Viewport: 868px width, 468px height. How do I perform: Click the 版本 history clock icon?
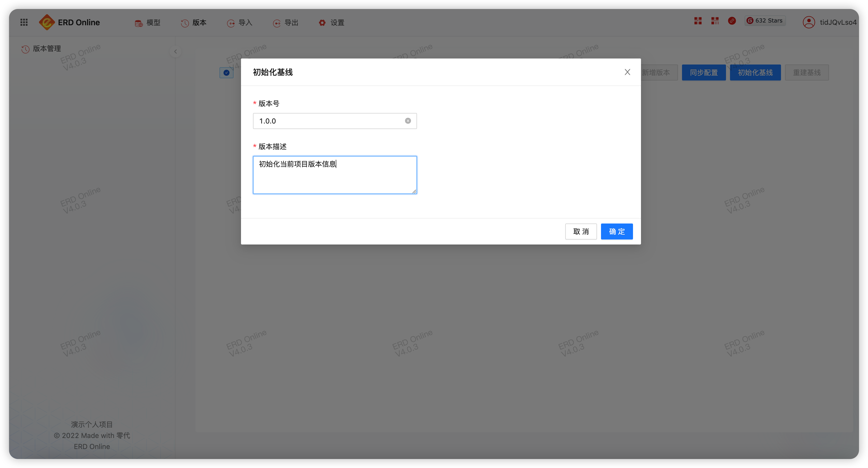click(185, 23)
